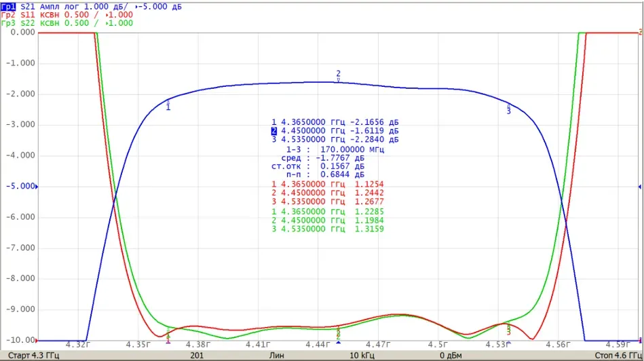Click the S21 scale value 1.000 дБ/

pyautogui.click(x=106, y=7)
